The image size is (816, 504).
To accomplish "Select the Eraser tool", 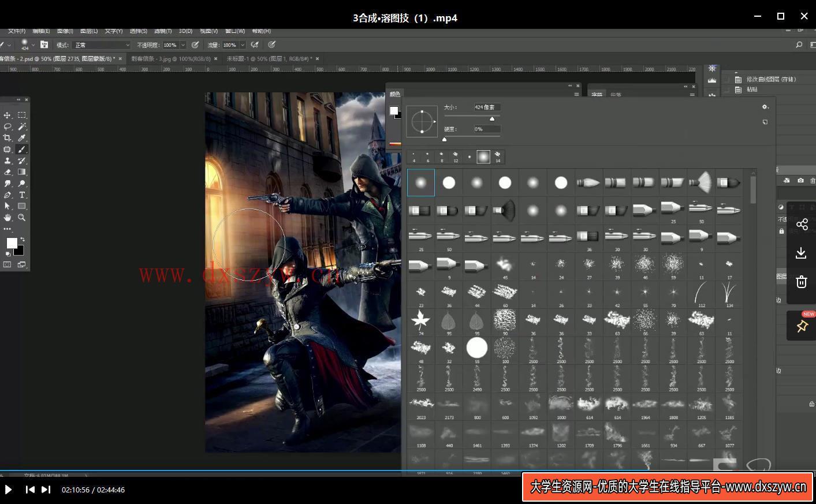I will (x=8, y=172).
